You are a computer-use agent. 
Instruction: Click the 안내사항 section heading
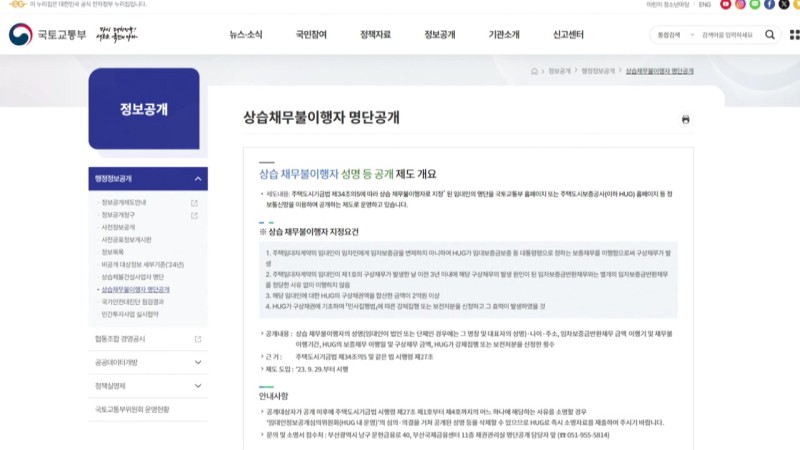coord(273,396)
